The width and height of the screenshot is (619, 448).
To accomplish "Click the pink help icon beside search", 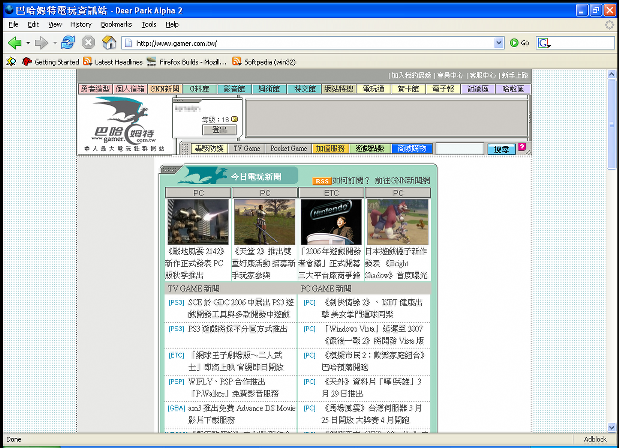I will 523,148.
